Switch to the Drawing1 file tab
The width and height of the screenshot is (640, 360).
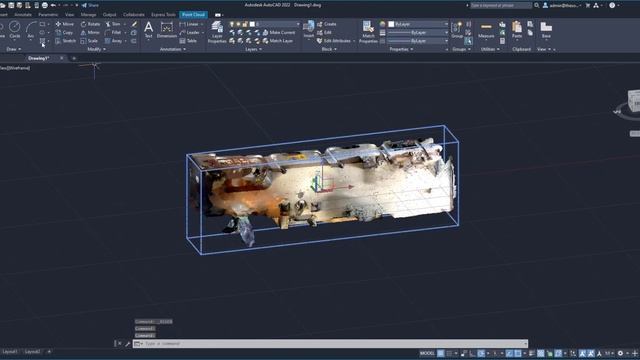(x=39, y=58)
